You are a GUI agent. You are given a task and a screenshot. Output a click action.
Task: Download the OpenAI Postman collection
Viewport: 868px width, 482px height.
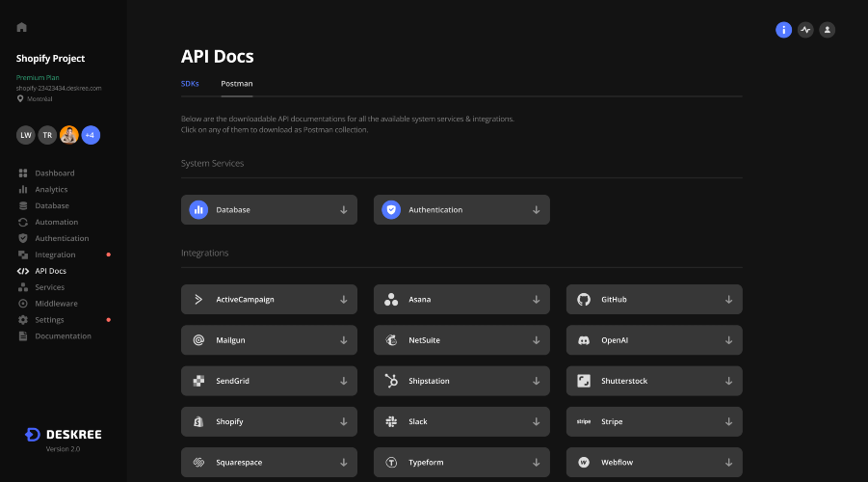tap(654, 340)
